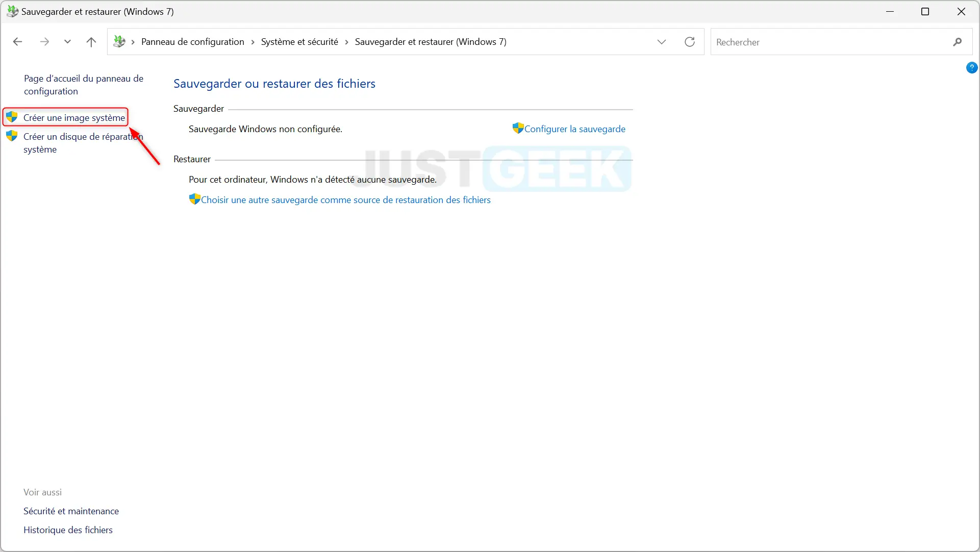Open Historique des fichiers link
Viewport: 980px width, 552px height.
point(68,530)
